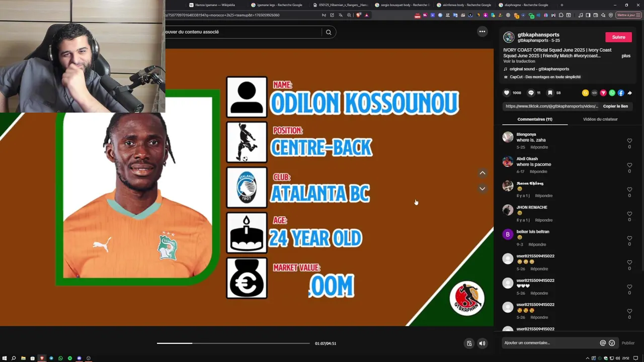Click Copier le lien button
This screenshot has width=644, height=362.
pyautogui.click(x=615, y=106)
